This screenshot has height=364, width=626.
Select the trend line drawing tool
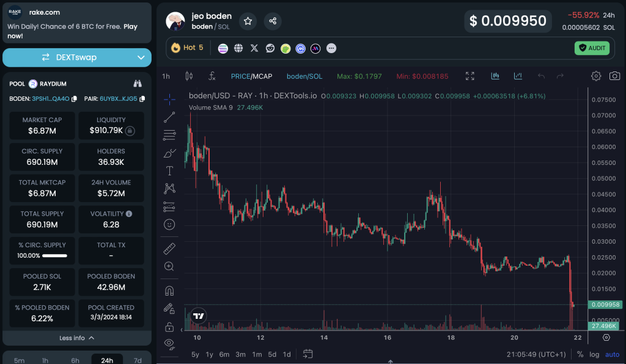coord(169,117)
